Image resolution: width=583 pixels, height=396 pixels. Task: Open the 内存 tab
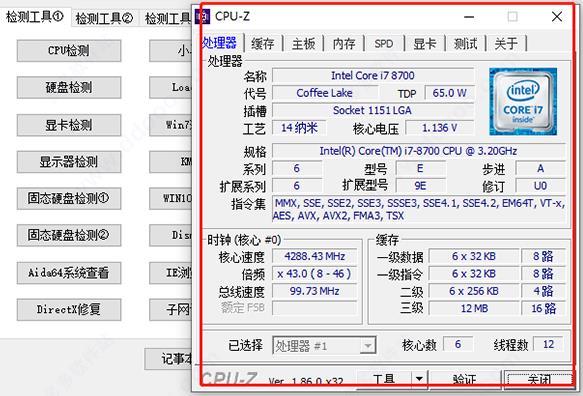click(x=344, y=44)
